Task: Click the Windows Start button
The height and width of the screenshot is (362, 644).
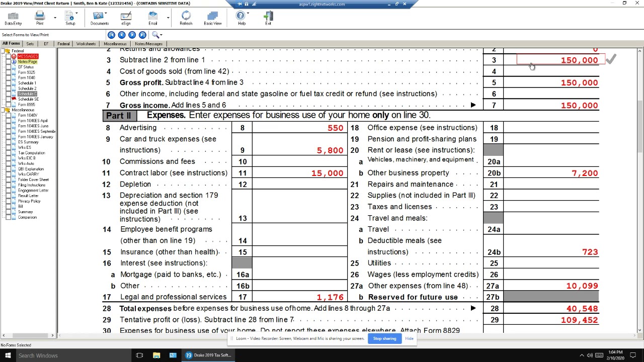Action: 8,355
